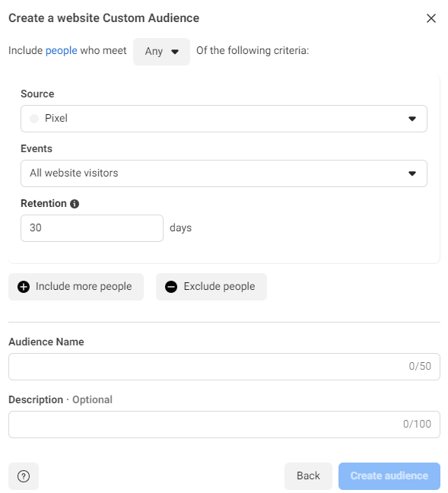
Task: Click the plus icon on Include more people
Action: [x=24, y=287]
